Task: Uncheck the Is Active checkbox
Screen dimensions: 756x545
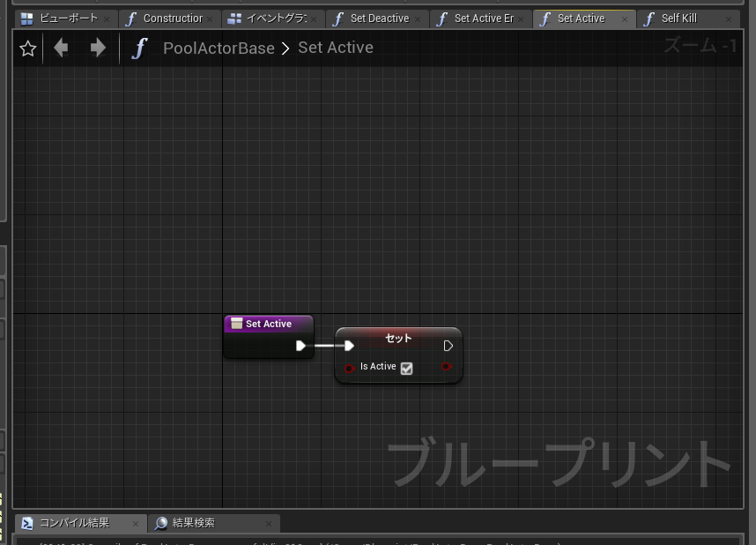Action: tap(406, 369)
